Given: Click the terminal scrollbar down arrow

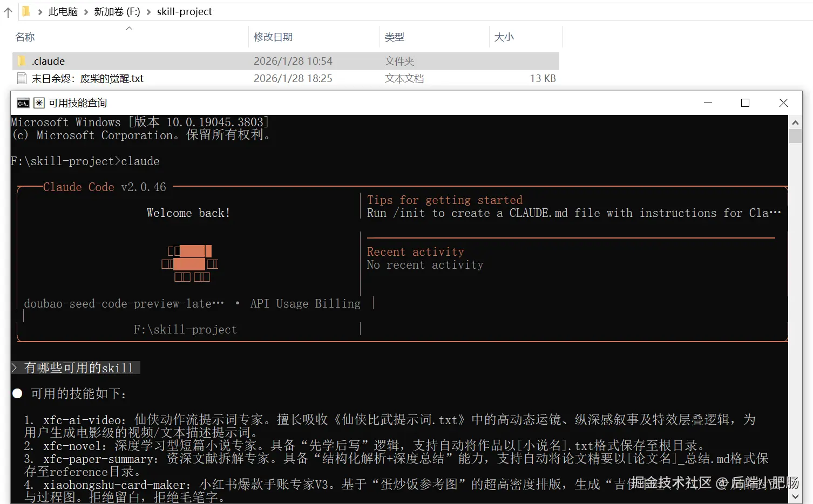Looking at the screenshot, I should pos(795,496).
